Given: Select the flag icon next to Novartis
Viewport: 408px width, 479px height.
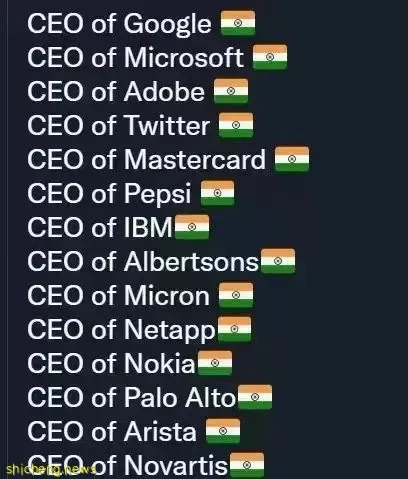Looking at the screenshot, I should tap(247, 465).
